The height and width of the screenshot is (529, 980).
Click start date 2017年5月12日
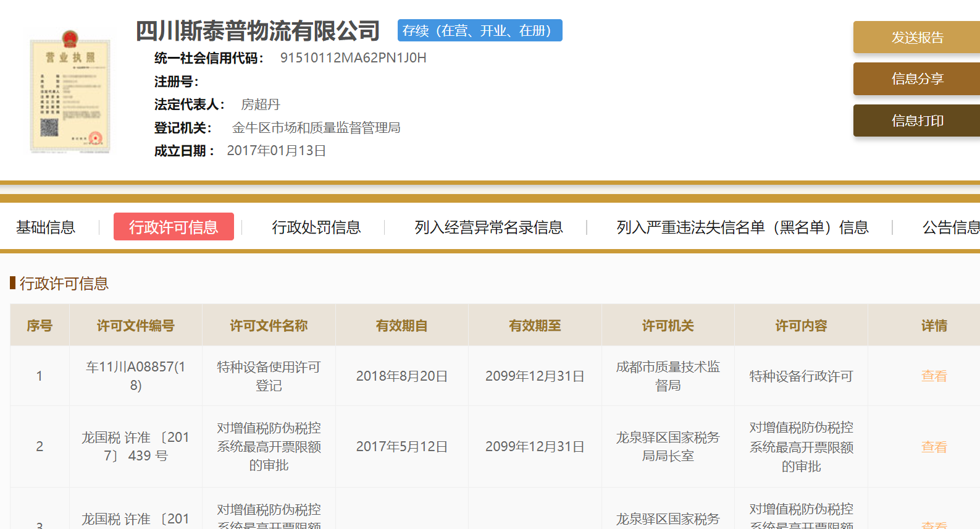(402, 447)
